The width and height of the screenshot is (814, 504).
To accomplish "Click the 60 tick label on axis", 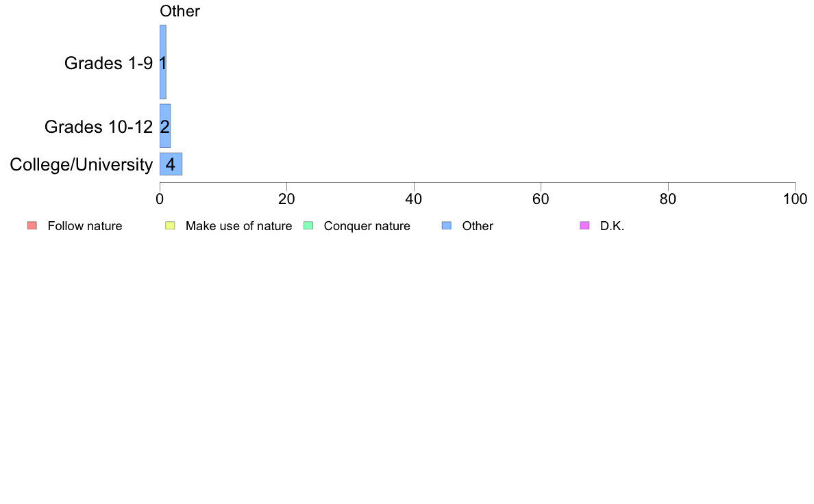I will click(541, 199).
